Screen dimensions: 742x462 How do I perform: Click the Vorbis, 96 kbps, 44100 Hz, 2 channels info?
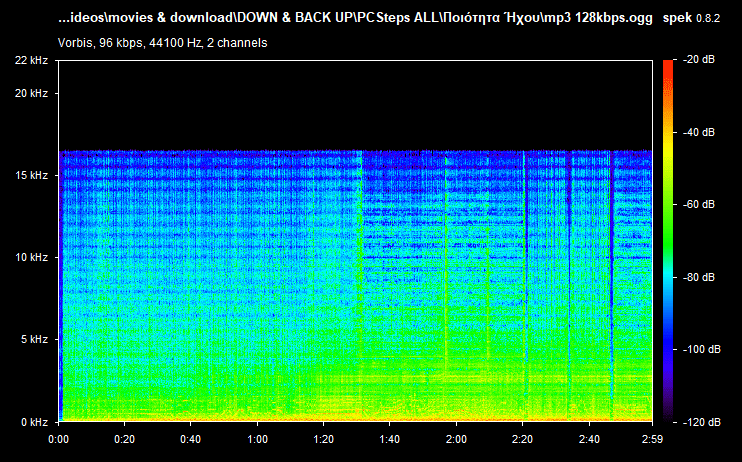click(x=162, y=43)
